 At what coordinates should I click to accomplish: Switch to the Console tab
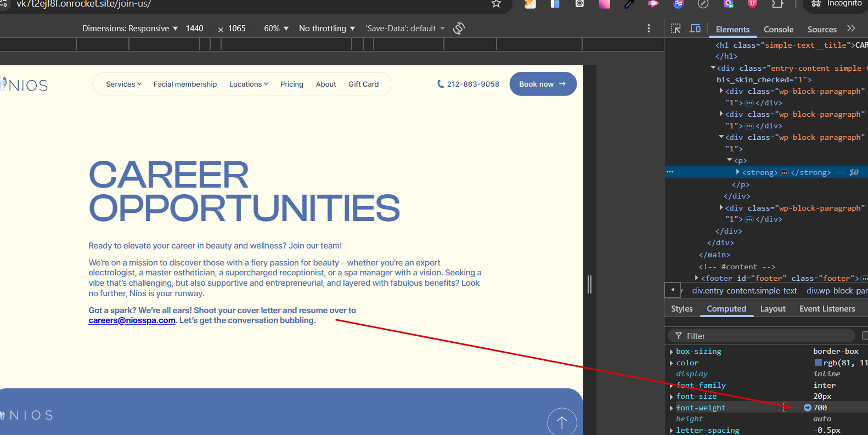click(x=779, y=30)
